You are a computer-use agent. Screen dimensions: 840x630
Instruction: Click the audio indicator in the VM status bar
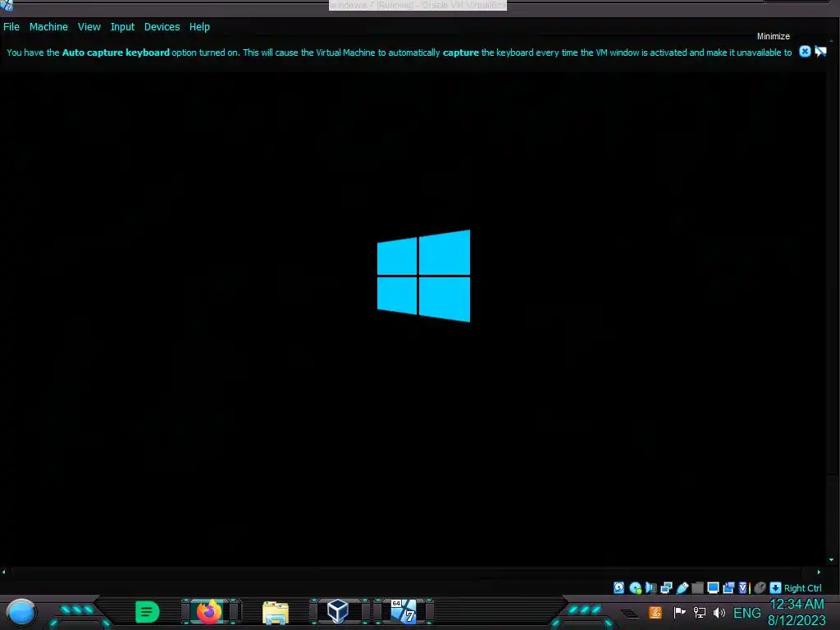pyautogui.click(x=651, y=587)
